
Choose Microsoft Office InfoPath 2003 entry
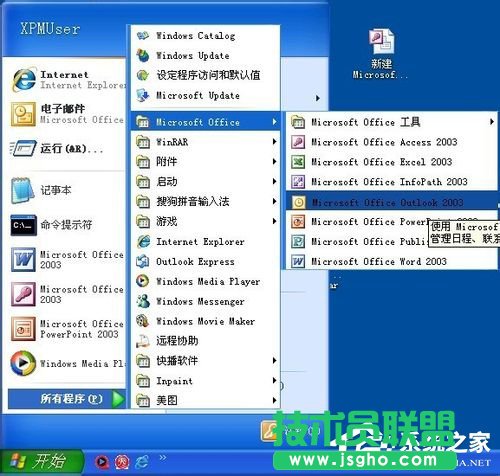[x=392, y=182]
